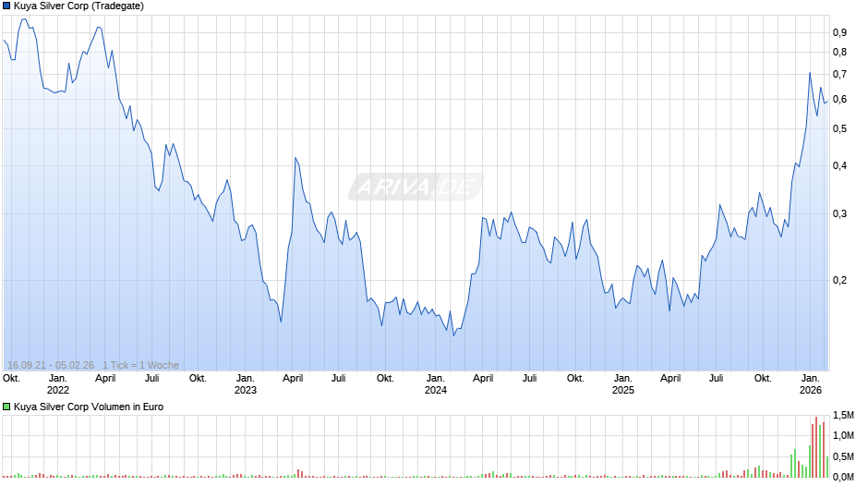Click the first 'Okt.' label at the axis start
The height and width of the screenshot is (486, 868).
point(11,379)
